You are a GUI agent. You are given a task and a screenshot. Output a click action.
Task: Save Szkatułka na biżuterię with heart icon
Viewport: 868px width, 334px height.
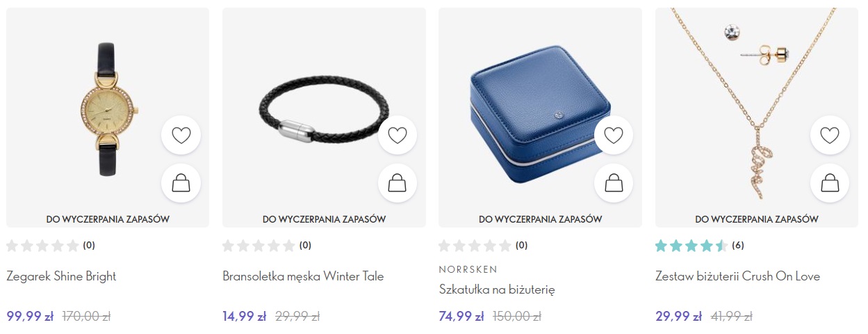click(x=614, y=135)
